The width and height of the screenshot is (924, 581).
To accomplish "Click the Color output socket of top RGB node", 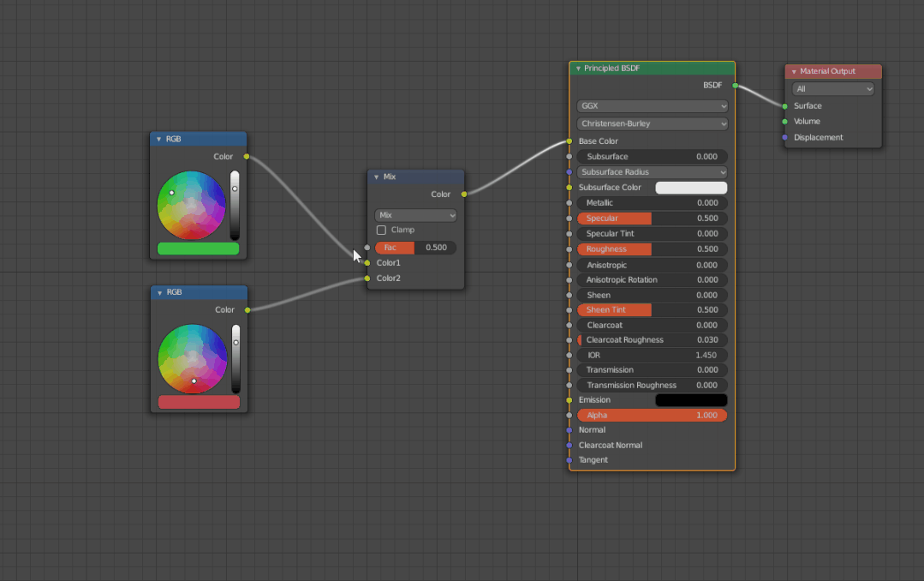I will tap(247, 157).
